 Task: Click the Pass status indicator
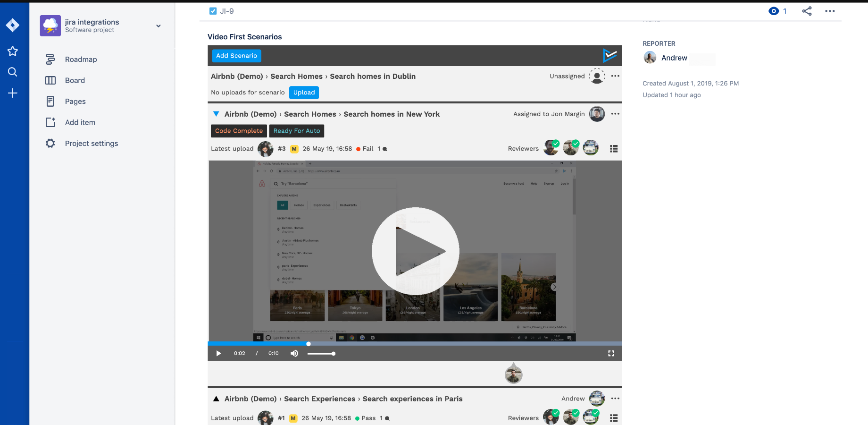point(366,418)
